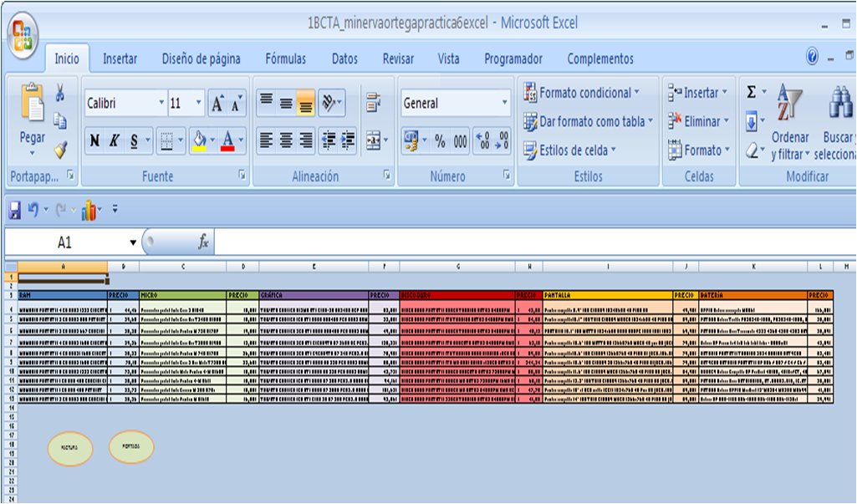This screenshot has height=504, width=857.
Task: Open the General number format dropdown
Action: tap(504, 103)
